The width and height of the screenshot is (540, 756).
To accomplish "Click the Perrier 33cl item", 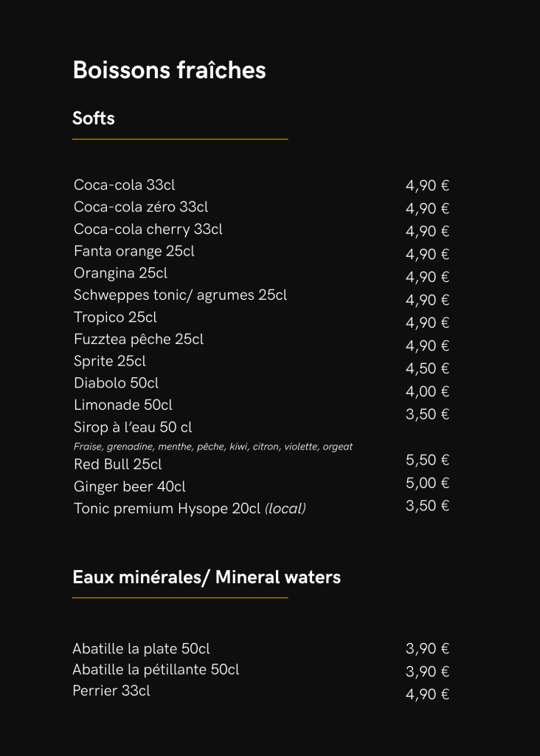I will (x=111, y=691).
